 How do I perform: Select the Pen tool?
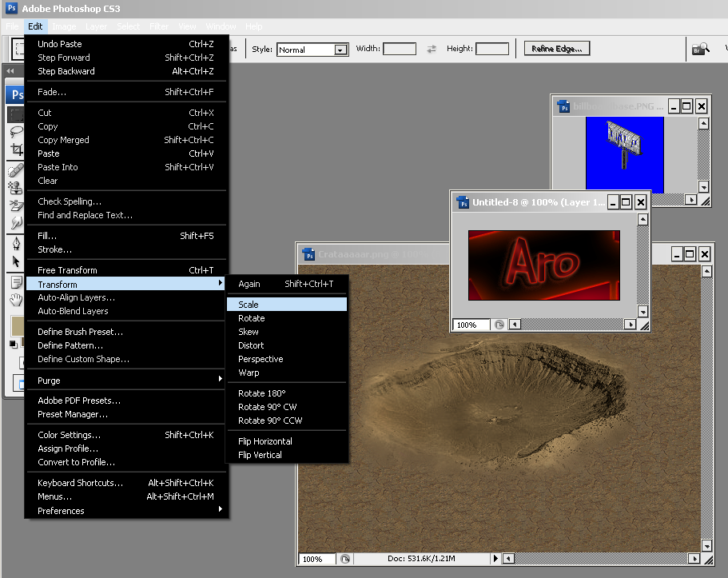tap(16, 244)
